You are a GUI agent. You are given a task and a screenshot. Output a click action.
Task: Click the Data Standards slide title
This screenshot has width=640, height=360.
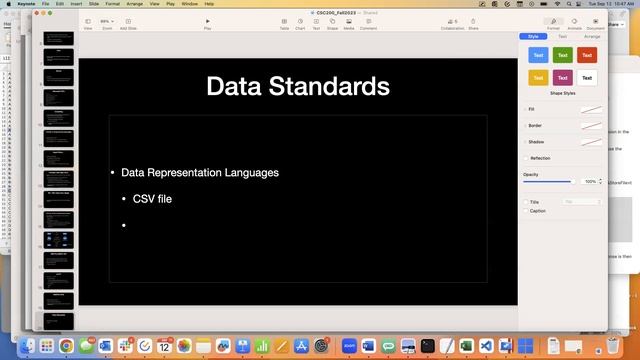(298, 86)
